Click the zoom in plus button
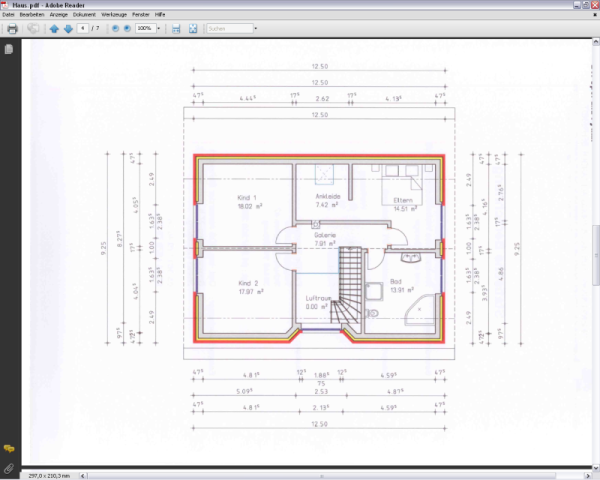The image size is (600, 480). click(x=127, y=29)
